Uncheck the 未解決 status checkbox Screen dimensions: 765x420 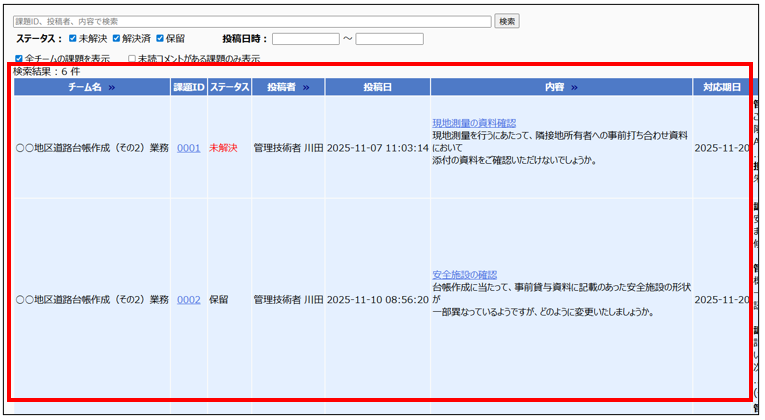(72, 39)
